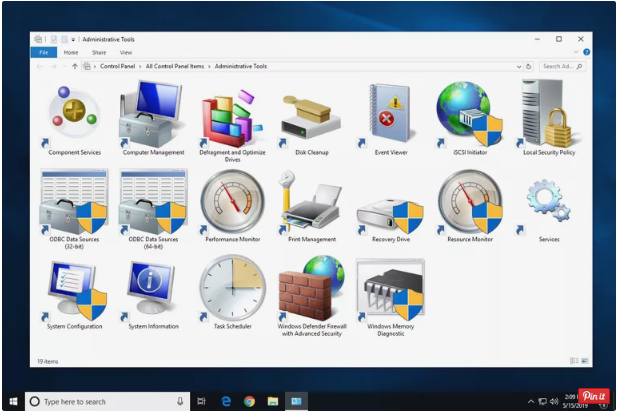Launch Google Chrome from the taskbar
Image resolution: width=621 pixels, height=413 pixels.
249,402
